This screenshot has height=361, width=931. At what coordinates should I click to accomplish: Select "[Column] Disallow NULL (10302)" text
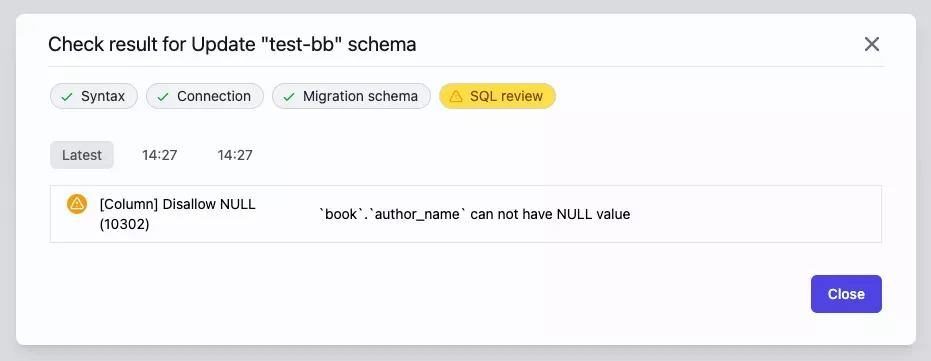(178, 214)
